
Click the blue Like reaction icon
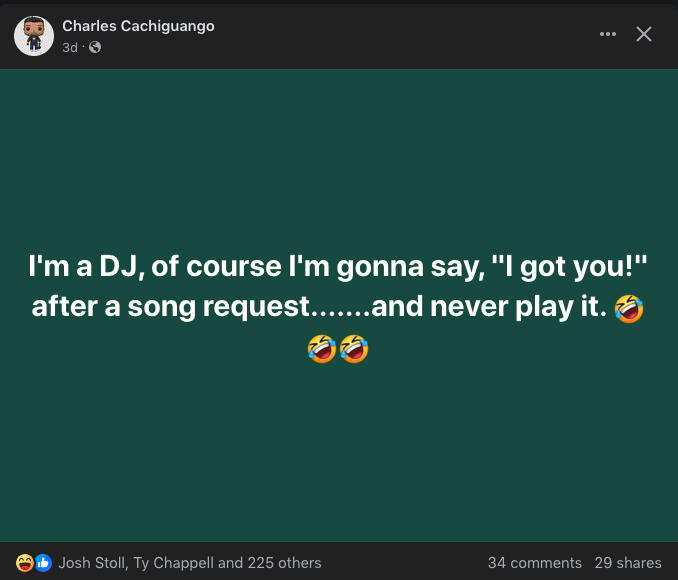click(43, 563)
